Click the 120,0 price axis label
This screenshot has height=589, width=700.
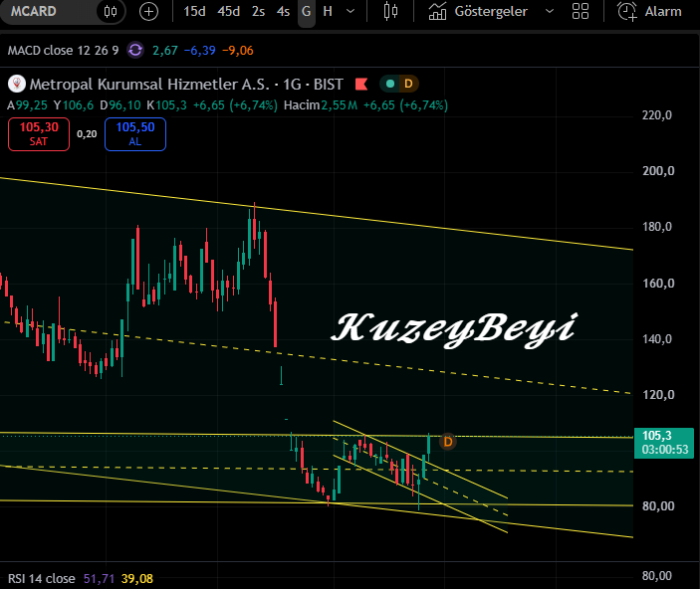point(658,395)
